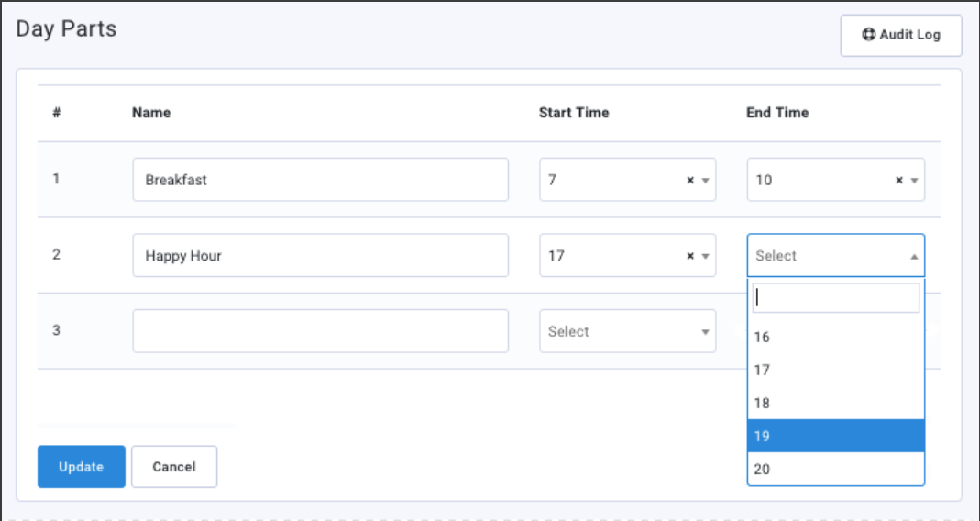Click the empty name field in row 3
The width and height of the screenshot is (980, 521).
coord(320,331)
